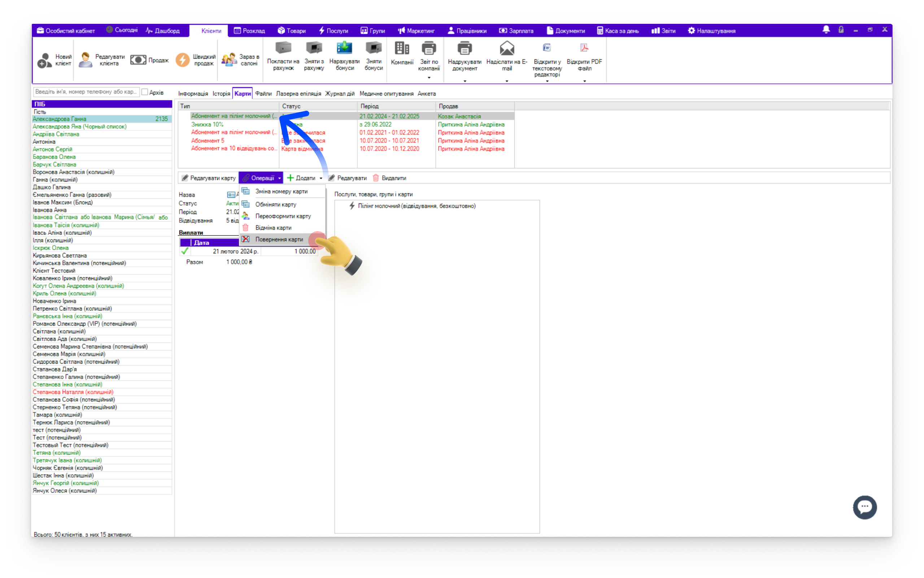Screen dimensions: 924x578
Task: Select Повернення карти menu item
Action: pyautogui.click(x=282, y=239)
